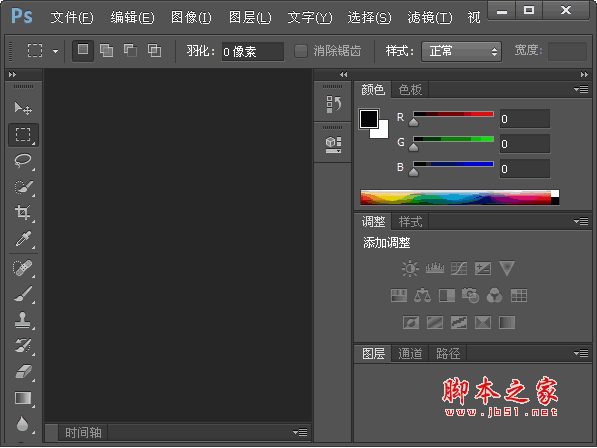
Task: Select the Lasso tool
Action: 23,161
